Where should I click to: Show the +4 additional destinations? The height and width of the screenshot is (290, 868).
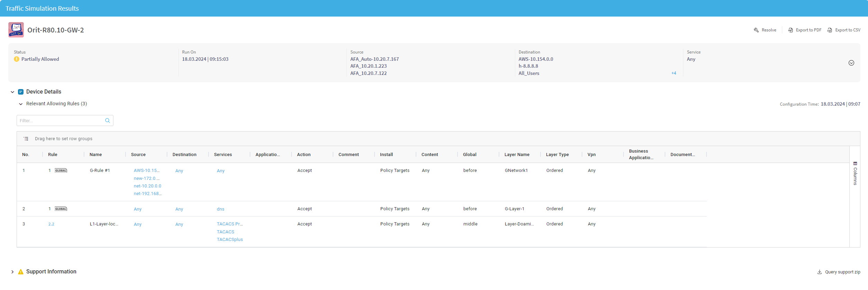click(674, 73)
